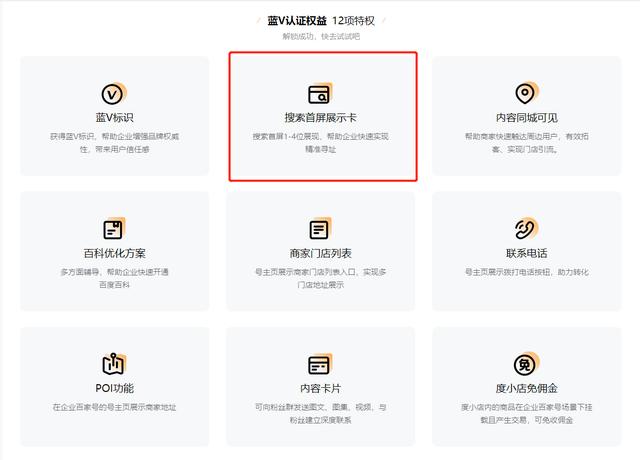
Task: Click the 蓝V认证权益 heading
Action: 297,20
